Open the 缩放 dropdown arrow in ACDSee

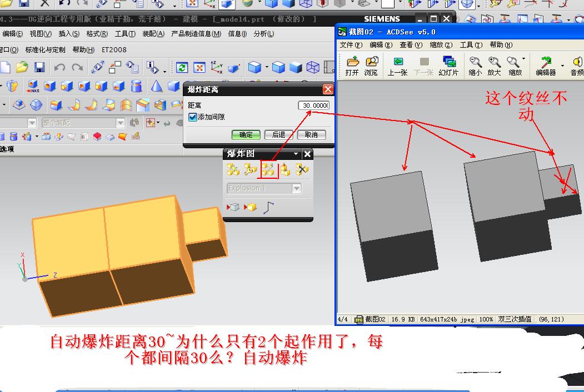(523, 59)
